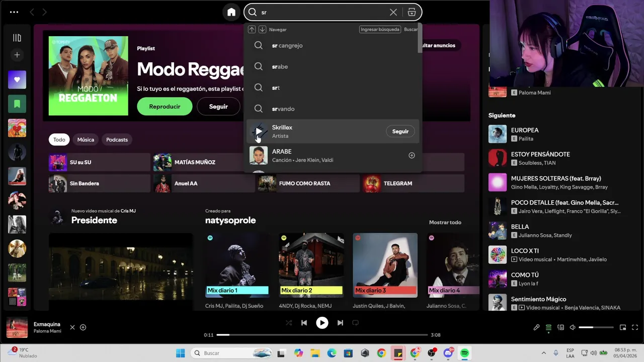Toggle repeat mode

click(x=355, y=323)
